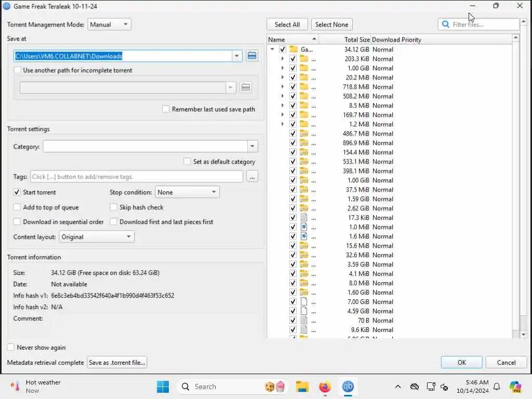The height and width of the screenshot is (399, 532).
Task: Save as .torrent file
Action: (x=117, y=362)
